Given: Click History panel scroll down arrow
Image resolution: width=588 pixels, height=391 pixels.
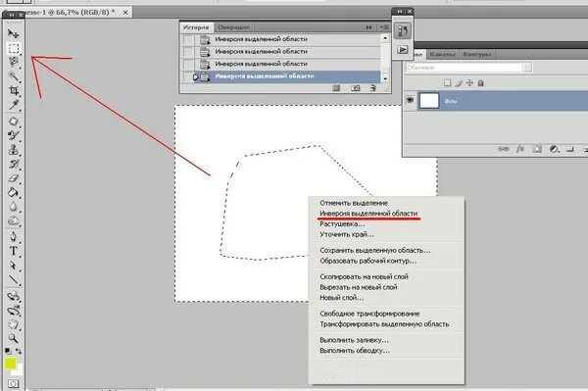Looking at the screenshot, I should coord(385,78).
